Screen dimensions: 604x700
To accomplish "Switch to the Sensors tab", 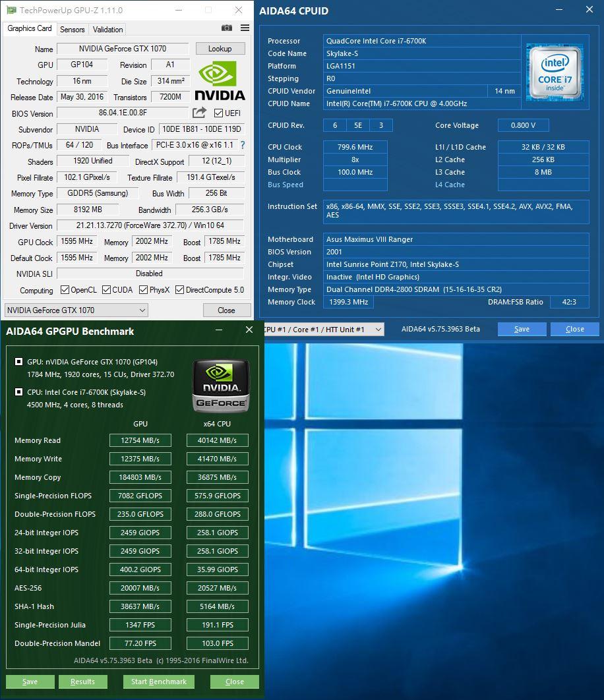I will click(x=73, y=30).
